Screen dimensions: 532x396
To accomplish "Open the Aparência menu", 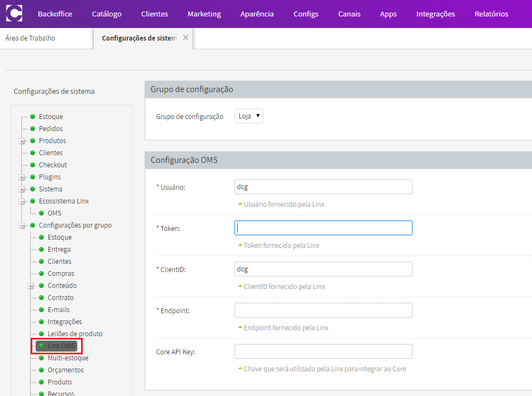I will [x=257, y=14].
